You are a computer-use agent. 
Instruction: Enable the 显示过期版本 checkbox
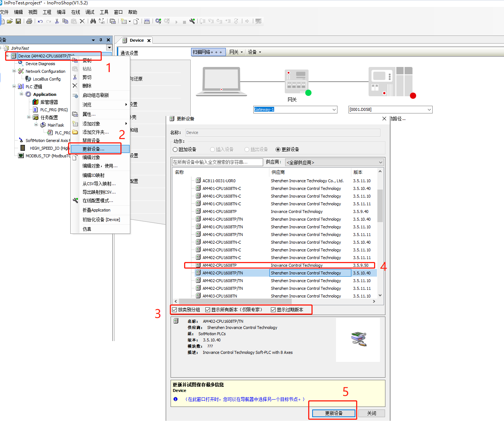tap(273, 310)
